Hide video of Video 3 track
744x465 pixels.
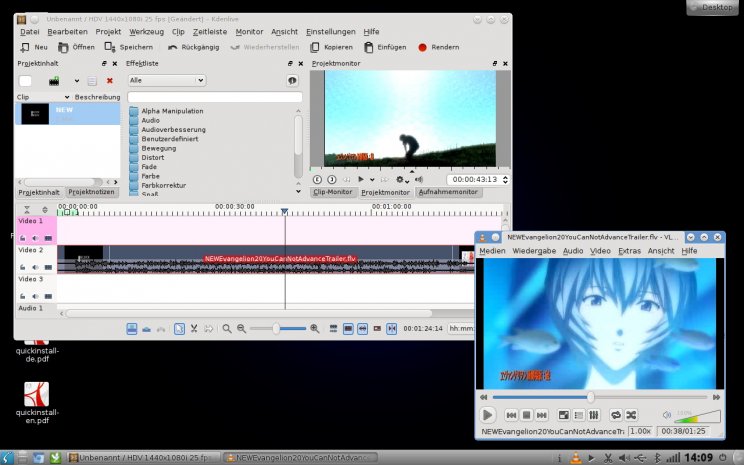pos(48,297)
